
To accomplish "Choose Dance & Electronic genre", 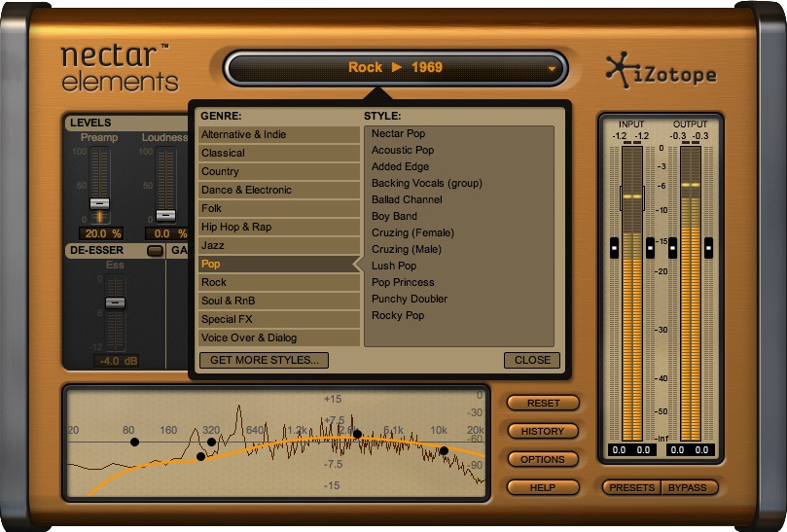I will point(279,191).
